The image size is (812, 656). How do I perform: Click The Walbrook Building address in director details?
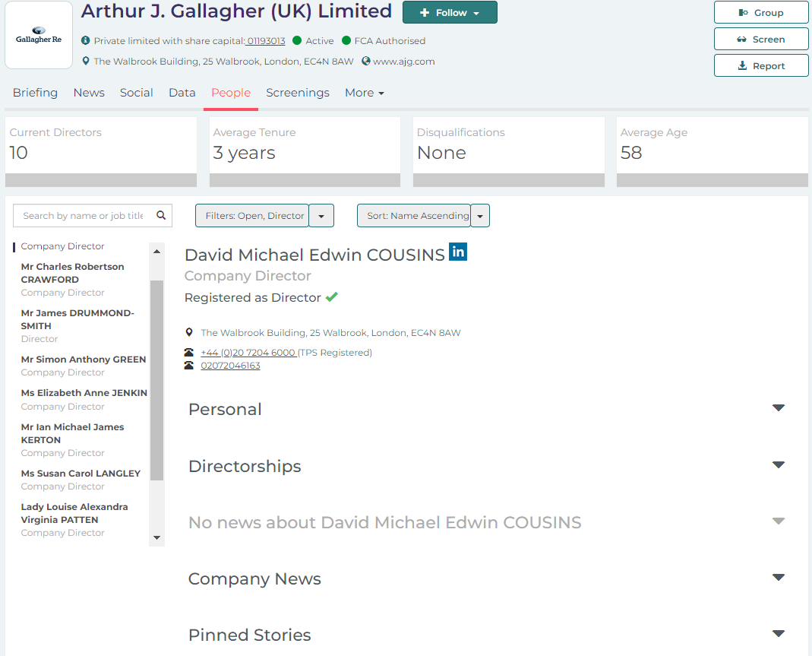click(331, 333)
